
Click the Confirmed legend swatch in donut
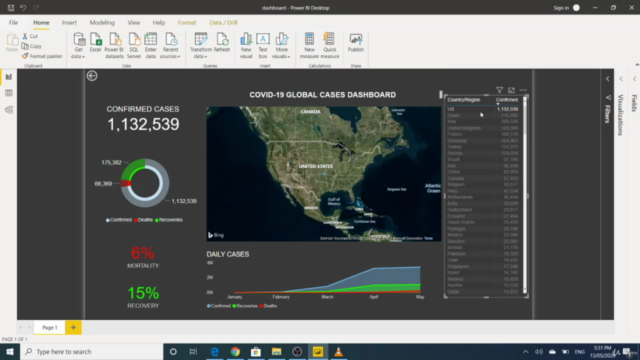click(108, 220)
